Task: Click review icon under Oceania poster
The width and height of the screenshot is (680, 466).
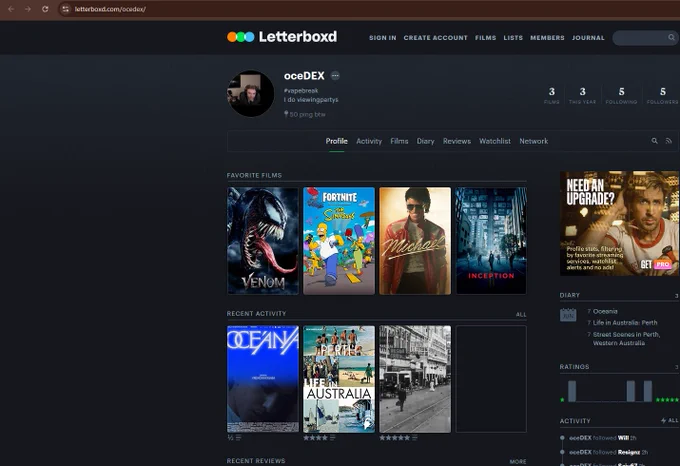Action: tap(239, 438)
